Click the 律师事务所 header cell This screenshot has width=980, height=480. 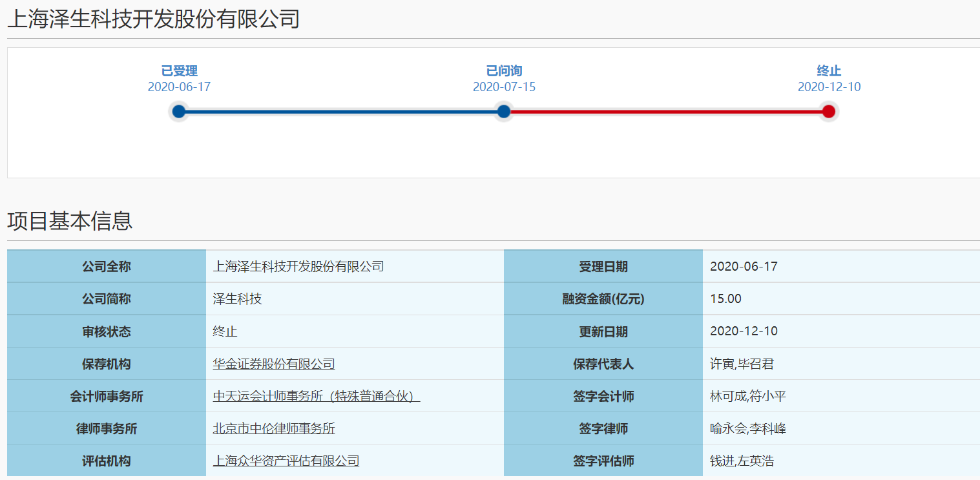(x=107, y=428)
